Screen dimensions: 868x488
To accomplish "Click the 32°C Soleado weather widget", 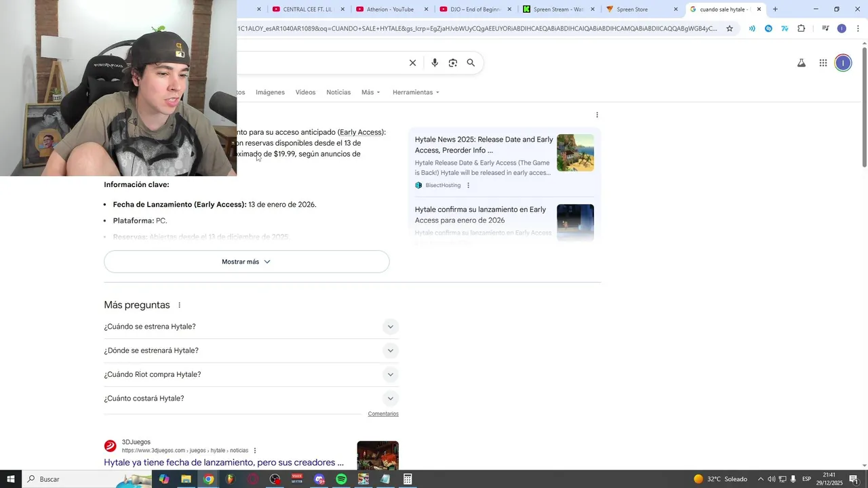I will [x=720, y=479].
